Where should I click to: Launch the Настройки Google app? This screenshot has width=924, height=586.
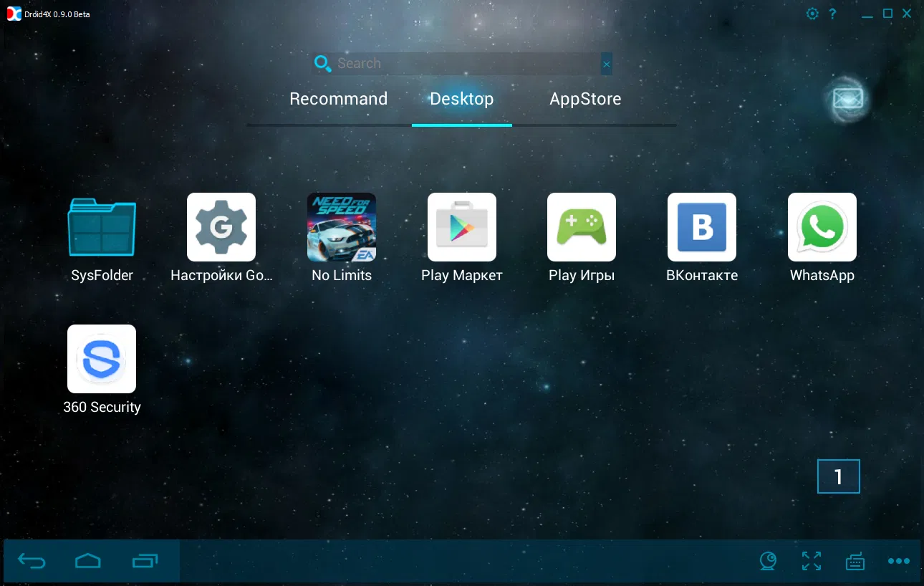pos(221,227)
